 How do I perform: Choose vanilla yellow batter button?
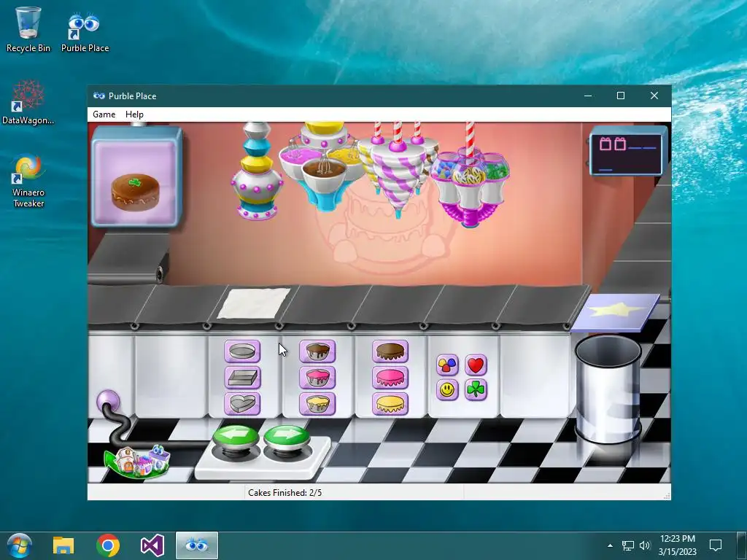click(x=317, y=404)
